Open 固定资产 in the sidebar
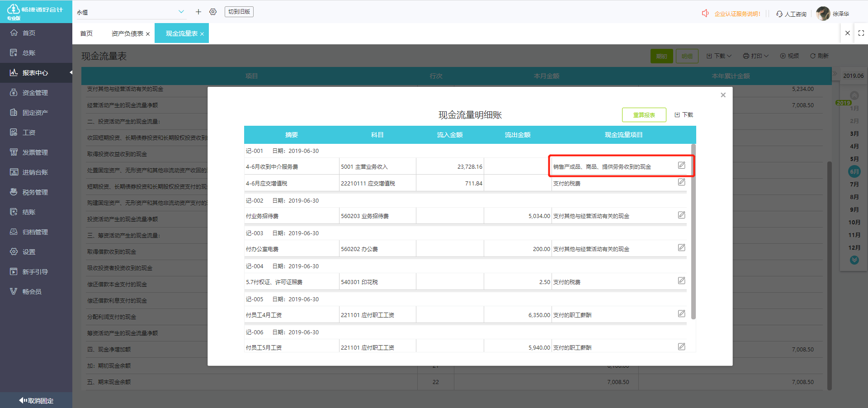Screen dimensions: 868x408 pyautogui.click(x=35, y=113)
